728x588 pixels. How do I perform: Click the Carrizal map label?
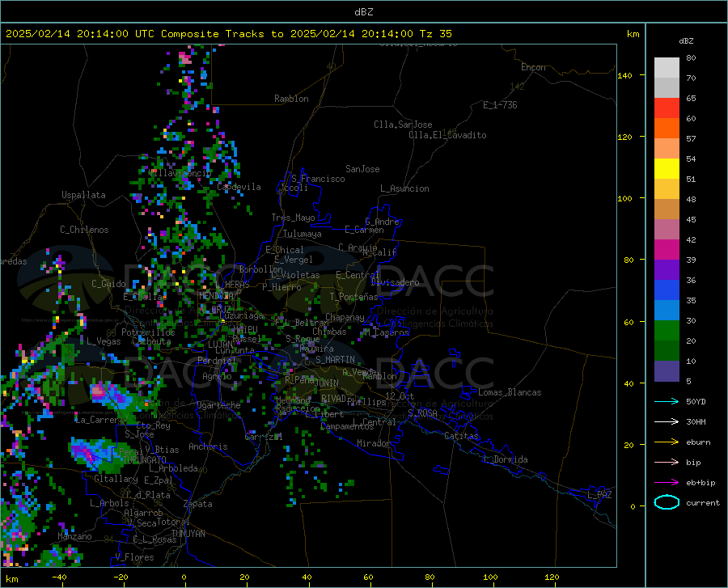coord(264,437)
